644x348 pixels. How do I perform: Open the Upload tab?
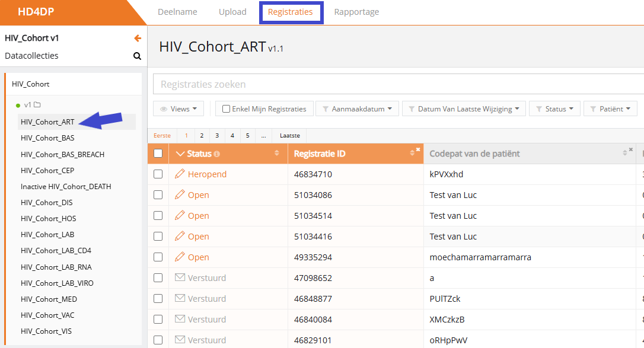point(232,12)
